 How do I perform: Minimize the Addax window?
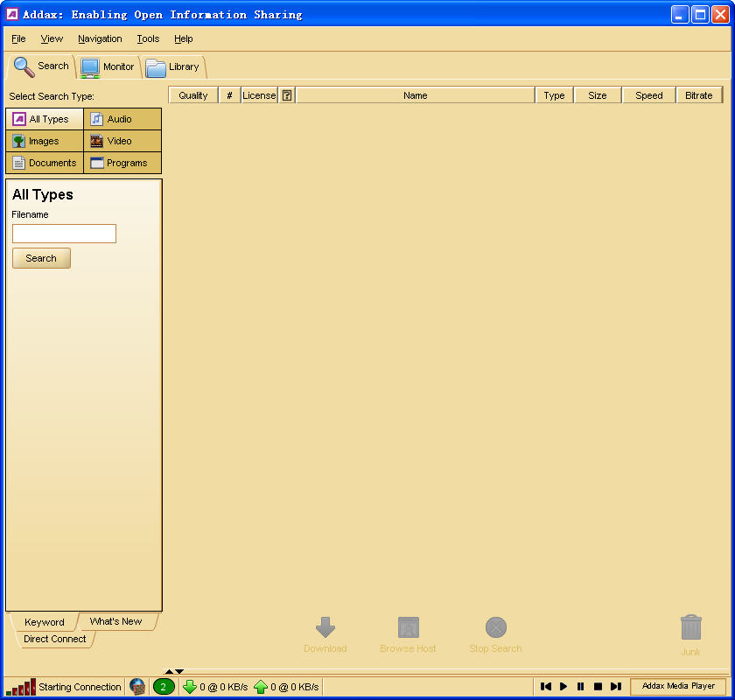tap(680, 15)
